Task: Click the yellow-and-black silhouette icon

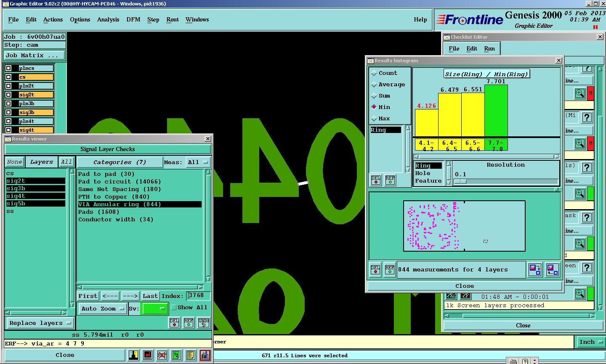Action: point(133,355)
